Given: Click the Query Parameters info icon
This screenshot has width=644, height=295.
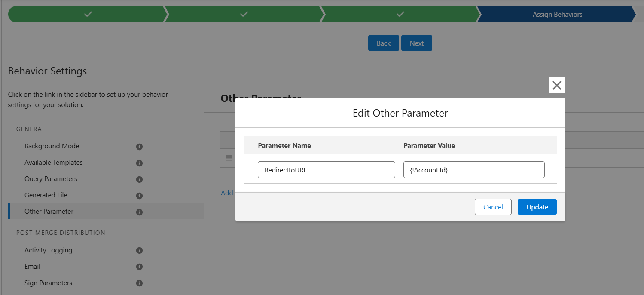Looking at the screenshot, I should (139, 179).
